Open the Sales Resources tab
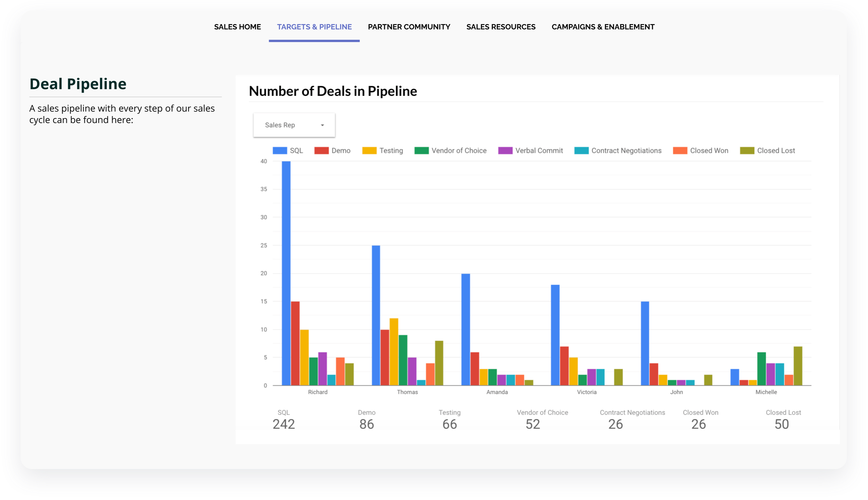Image resolution: width=868 pixels, height=500 pixels. point(501,27)
